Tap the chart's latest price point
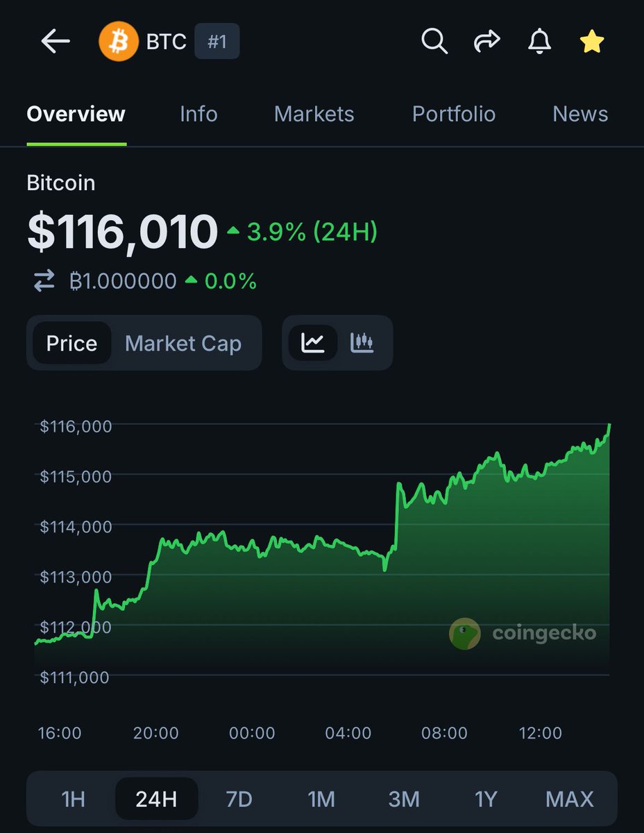The image size is (644, 833). (x=609, y=425)
